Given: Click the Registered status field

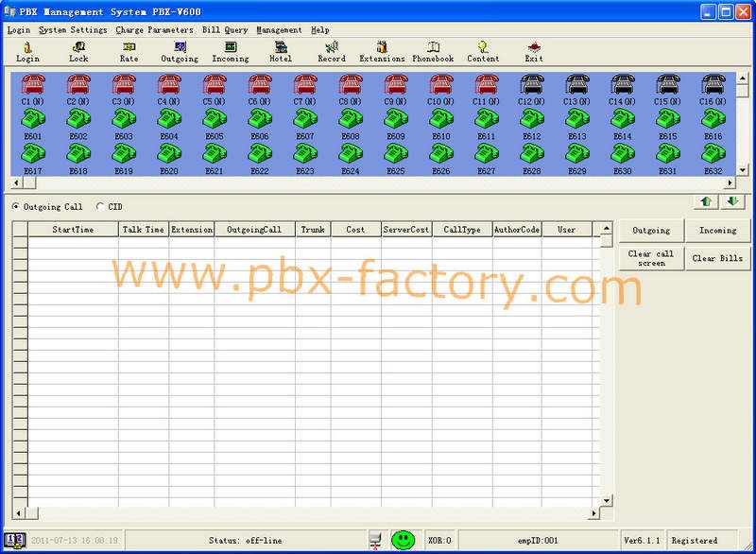Looking at the screenshot, I should coord(702,541).
